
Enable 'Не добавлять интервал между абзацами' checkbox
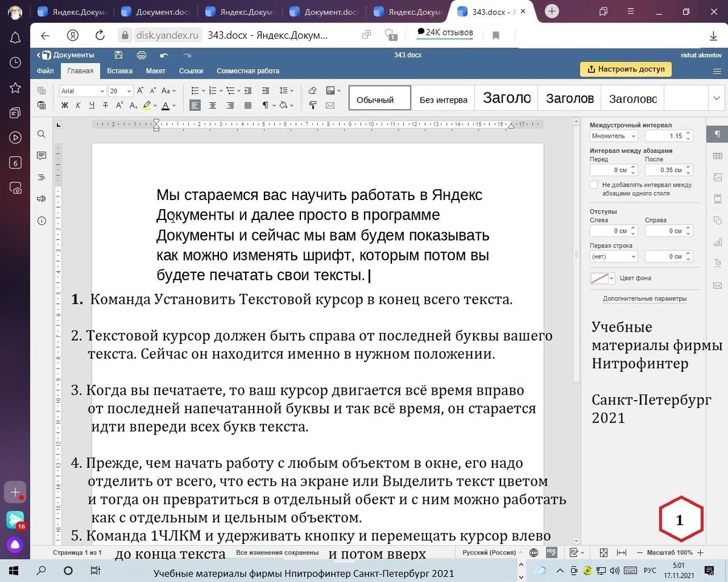593,185
